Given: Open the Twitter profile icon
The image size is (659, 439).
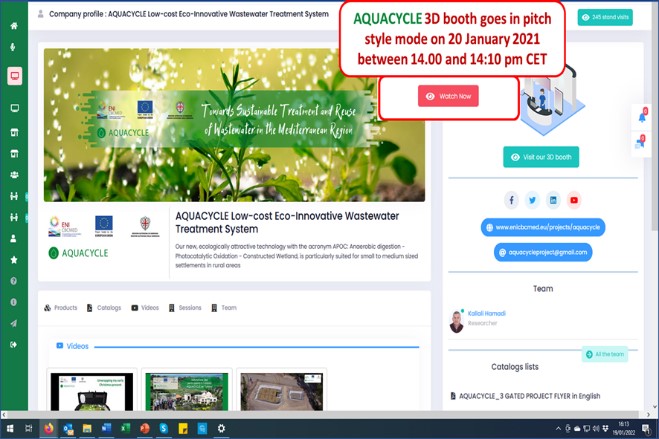Looking at the screenshot, I should (532, 200).
